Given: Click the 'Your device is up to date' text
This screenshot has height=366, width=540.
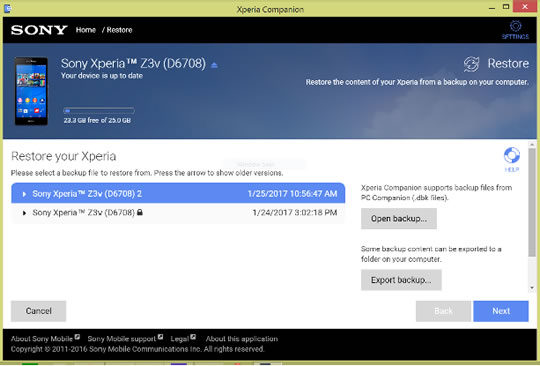Looking at the screenshot, I should click(102, 76).
